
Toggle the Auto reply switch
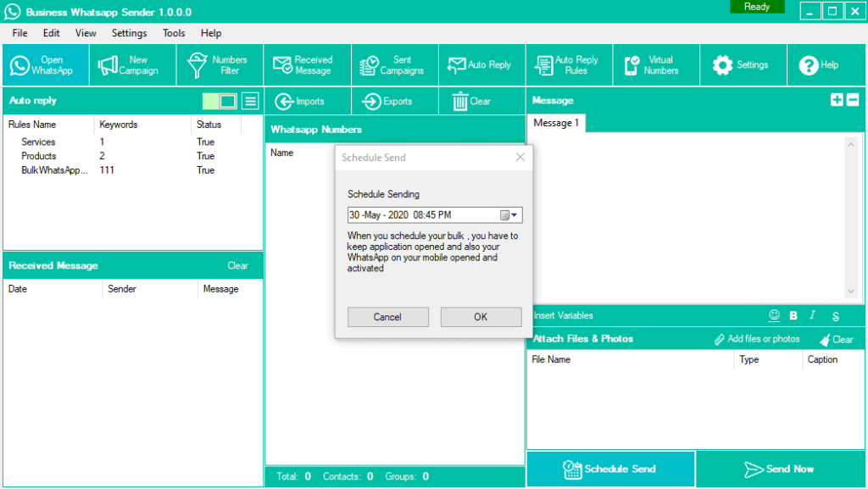(x=220, y=102)
